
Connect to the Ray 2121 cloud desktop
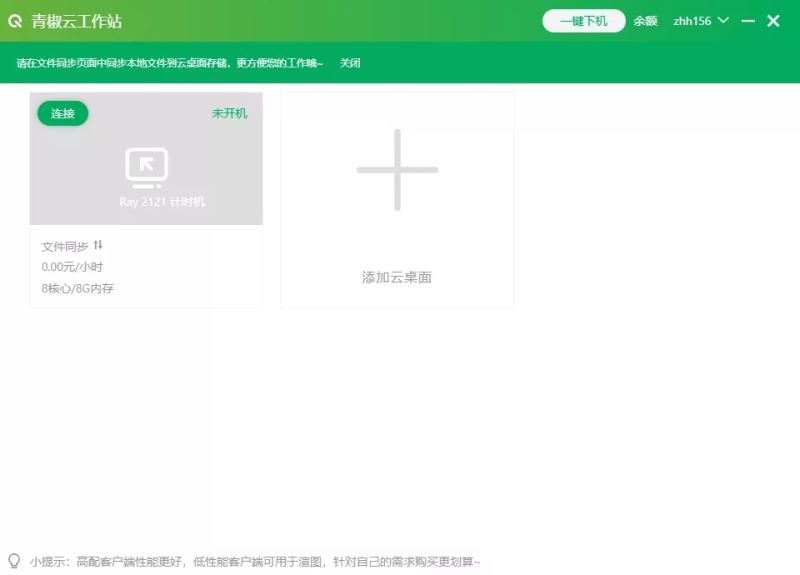[63, 114]
